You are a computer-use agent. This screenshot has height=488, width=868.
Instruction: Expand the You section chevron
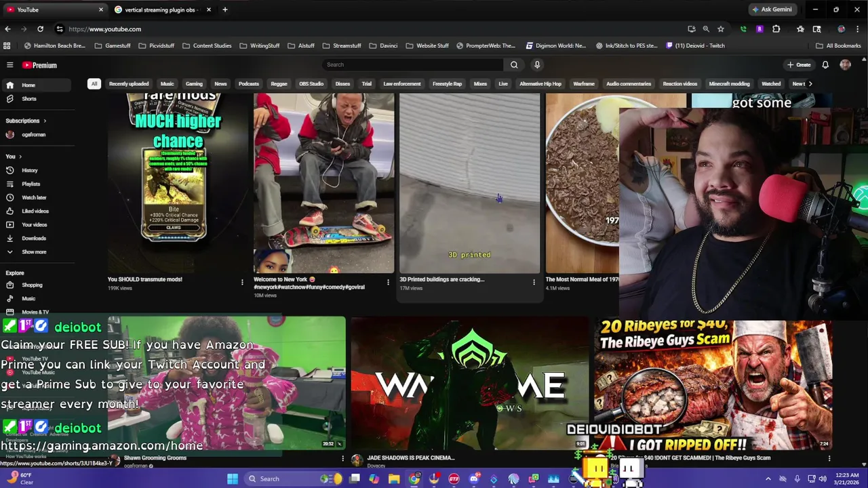[20, 157]
